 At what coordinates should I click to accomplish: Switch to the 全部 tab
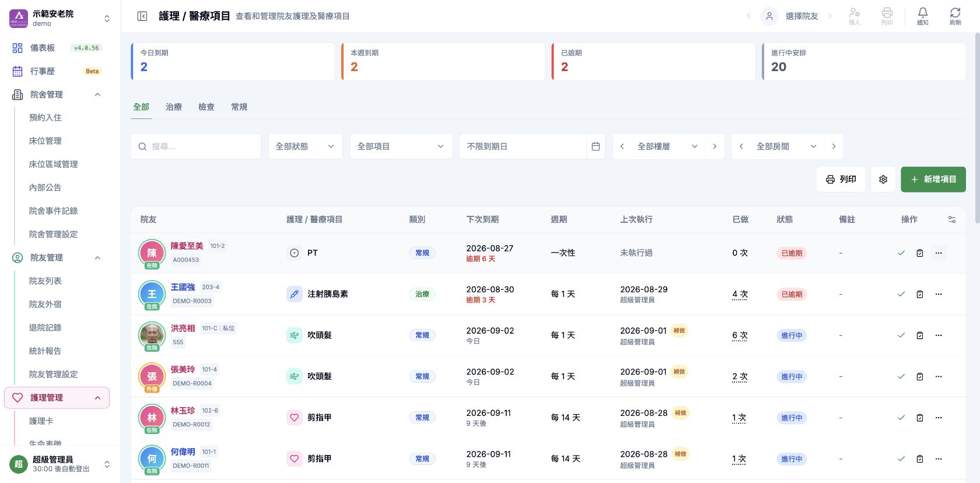141,107
